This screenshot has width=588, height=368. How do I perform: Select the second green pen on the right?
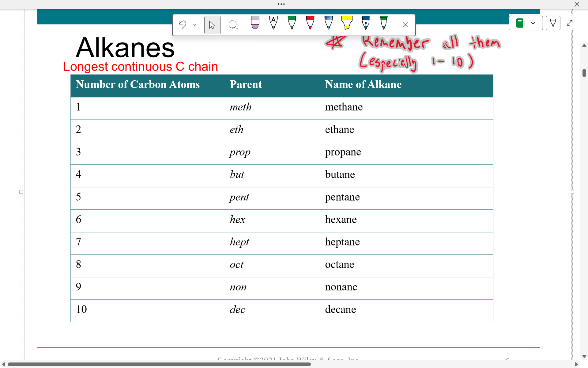pos(383,23)
